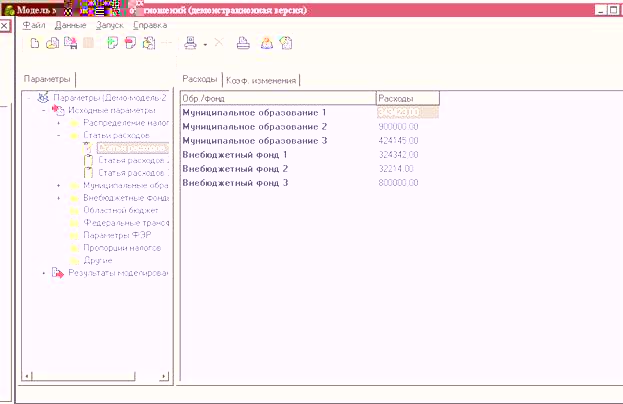Expand the Распределение налогов tree node
The image size is (623, 404).
[x=59, y=122]
